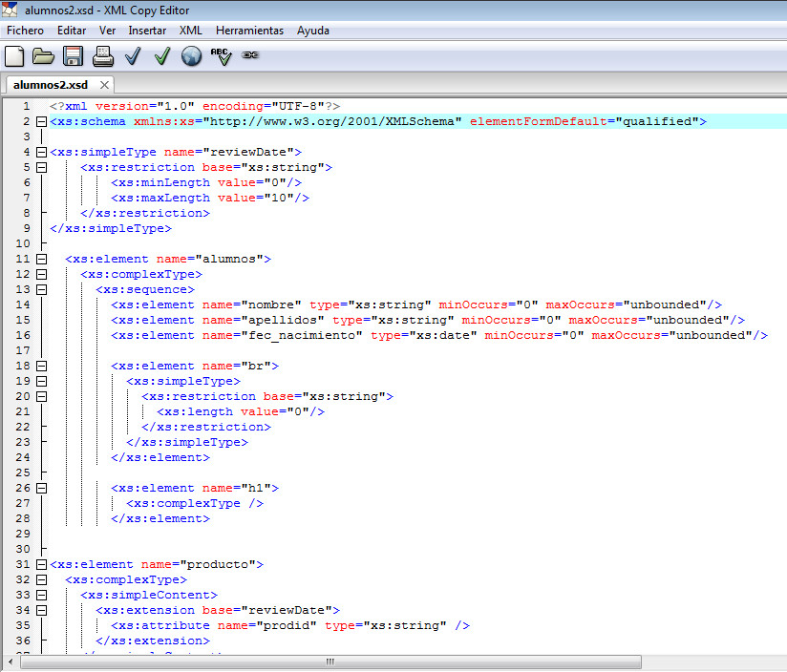Fold the xs:sequence block on line 13
Screen dimensions: 787x672
pyautogui.click(x=40, y=290)
